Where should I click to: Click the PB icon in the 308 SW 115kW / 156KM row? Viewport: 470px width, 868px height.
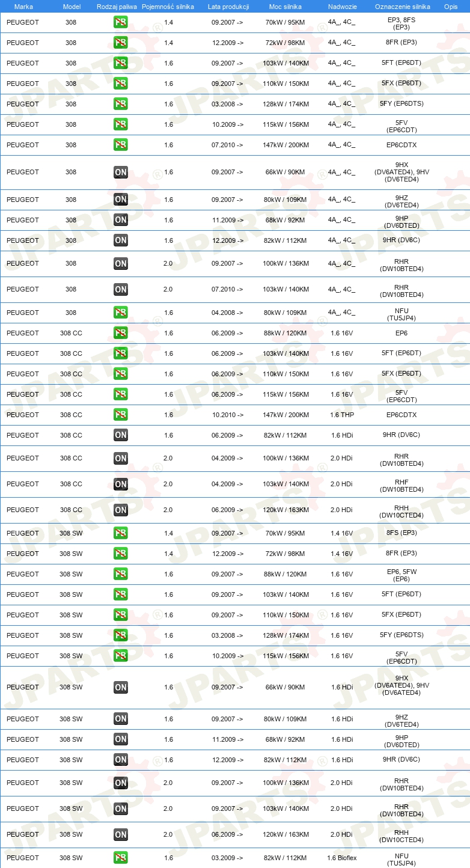[x=121, y=656]
